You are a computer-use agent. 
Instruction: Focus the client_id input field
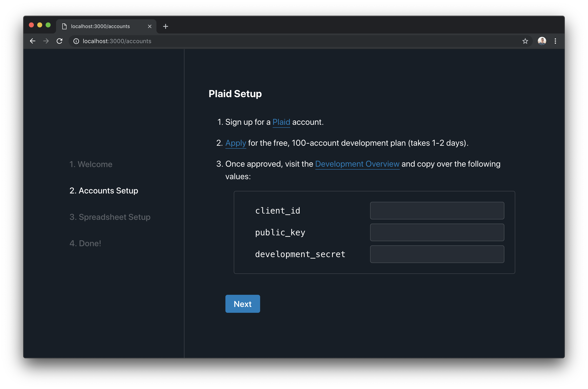[437, 211]
